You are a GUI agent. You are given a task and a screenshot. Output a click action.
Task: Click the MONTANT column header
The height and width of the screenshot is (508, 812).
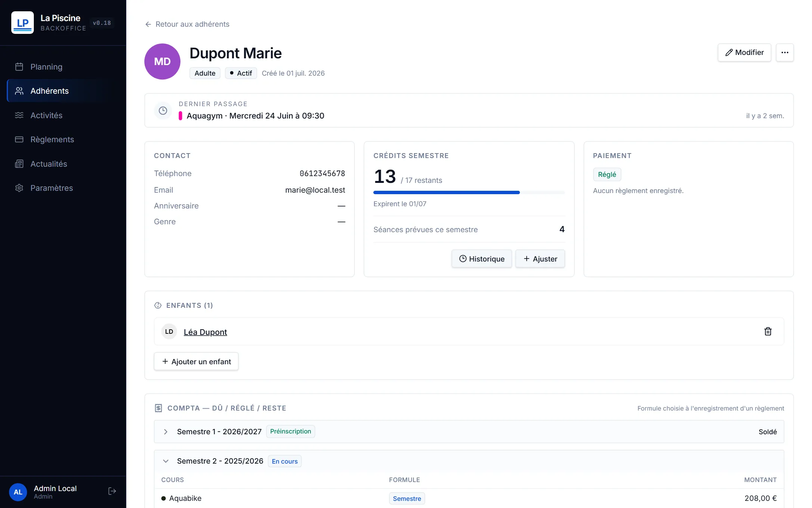(760, 480)
